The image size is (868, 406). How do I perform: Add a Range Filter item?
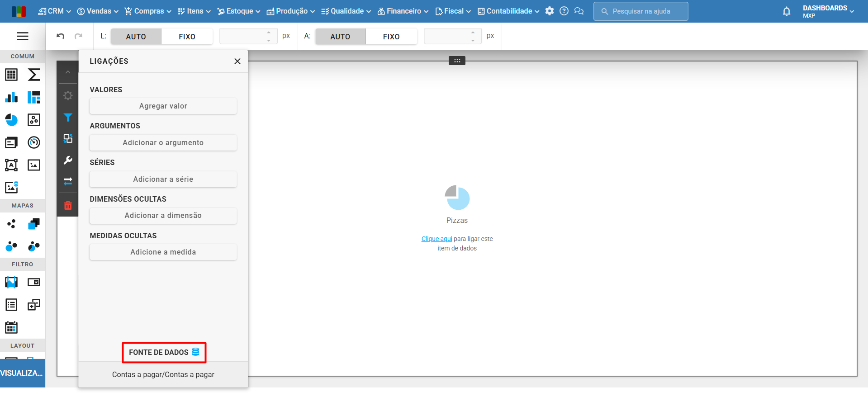(11, 282)
